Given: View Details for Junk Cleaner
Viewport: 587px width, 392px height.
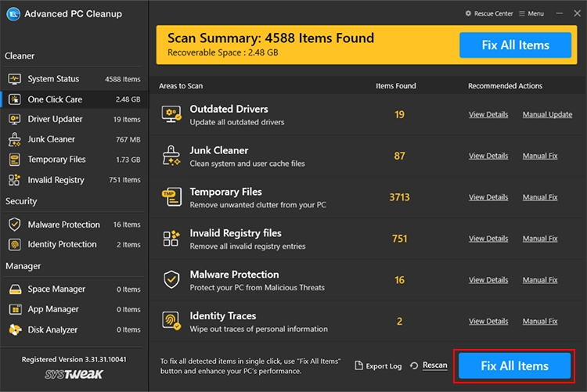Looking at the screenshot, I should 488,156.
